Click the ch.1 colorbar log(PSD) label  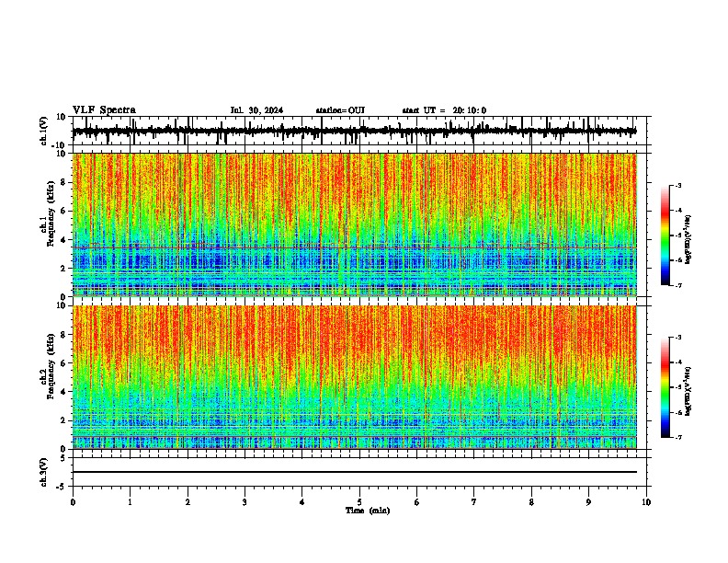[688, 240]
